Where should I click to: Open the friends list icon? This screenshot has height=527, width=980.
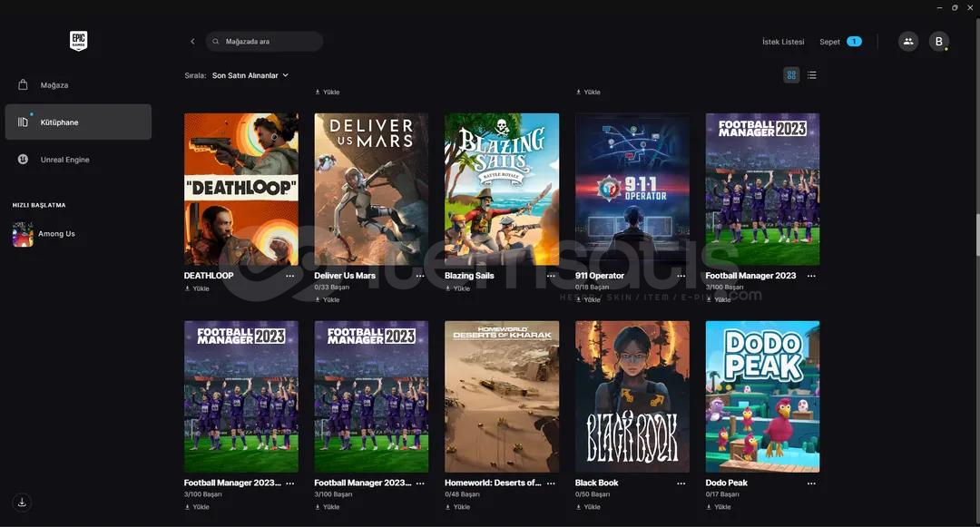[x=908, y=42]
